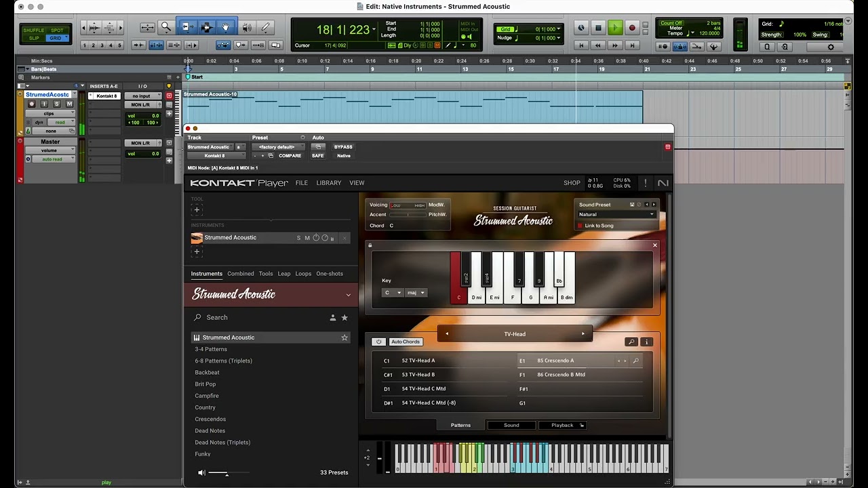Toggle Link to Song checkbox

pos(580,226)
